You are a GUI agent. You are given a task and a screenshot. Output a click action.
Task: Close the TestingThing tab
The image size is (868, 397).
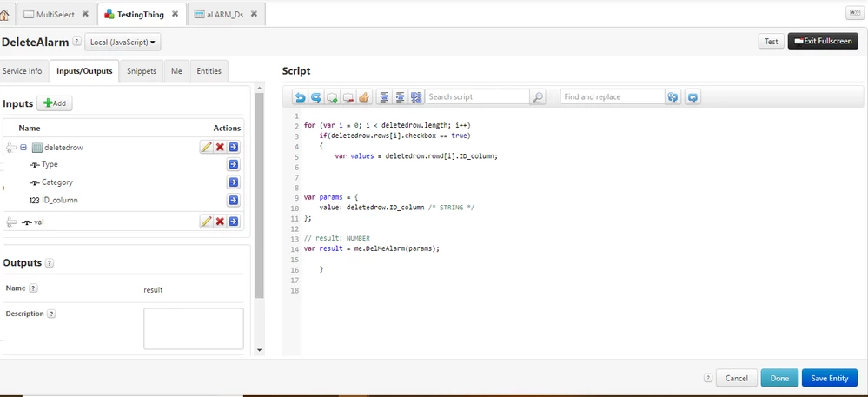(x=175, y=14)
